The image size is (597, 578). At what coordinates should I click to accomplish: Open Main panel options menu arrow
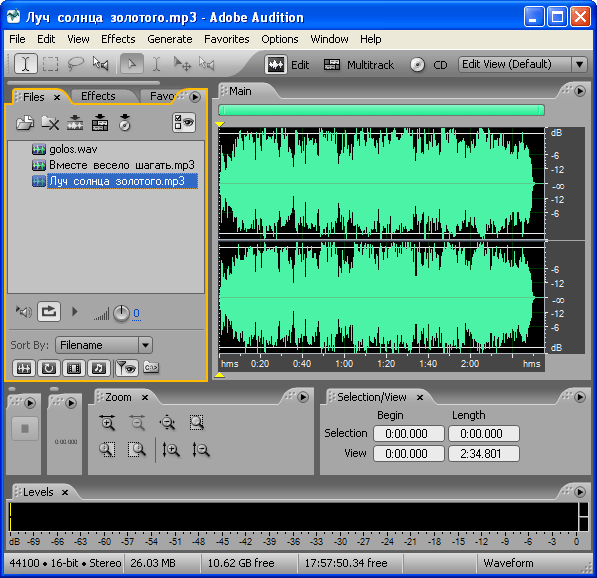[579, 91]
